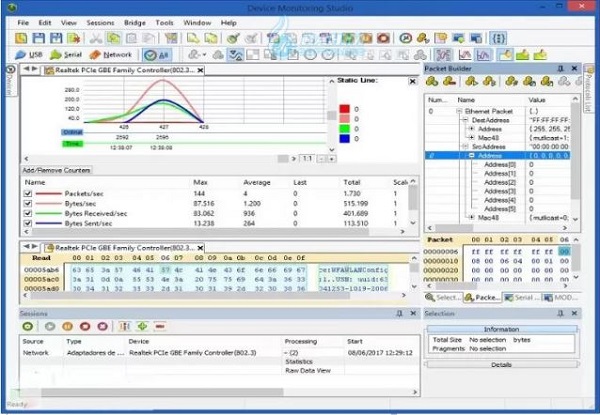Expand the Mac48 node under DestAddress
Viewport: 600px width, 415px height.
(471, 138)
